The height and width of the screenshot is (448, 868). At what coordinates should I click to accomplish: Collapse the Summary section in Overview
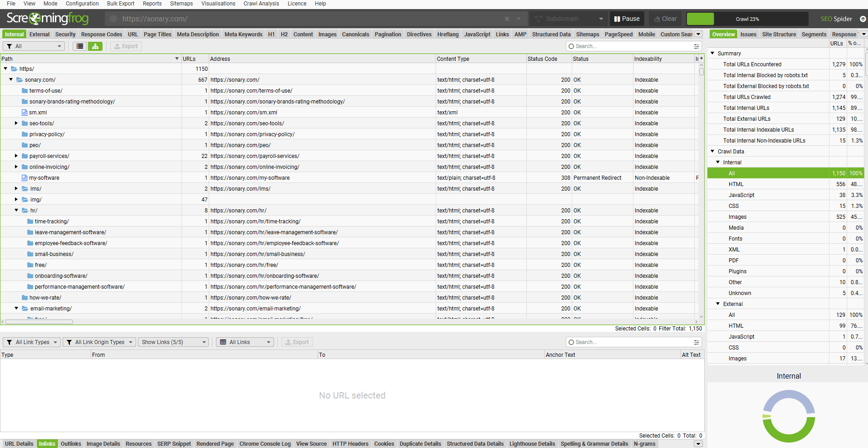click(x=712, y=53)
